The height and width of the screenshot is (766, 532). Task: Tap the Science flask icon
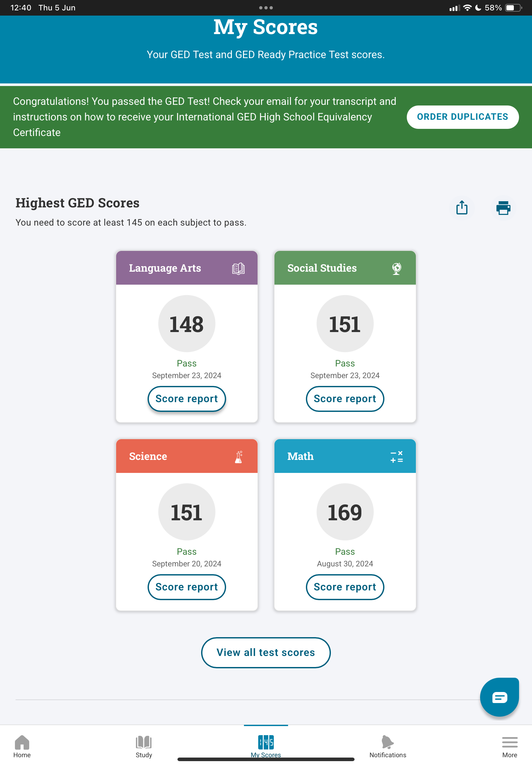239,457
